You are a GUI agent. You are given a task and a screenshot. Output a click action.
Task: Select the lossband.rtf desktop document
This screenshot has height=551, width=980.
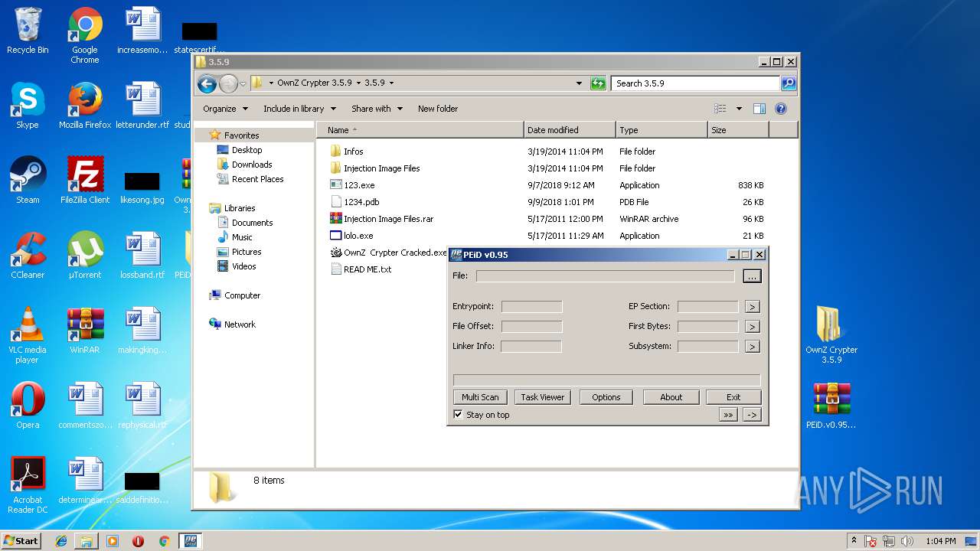point(142,256)
